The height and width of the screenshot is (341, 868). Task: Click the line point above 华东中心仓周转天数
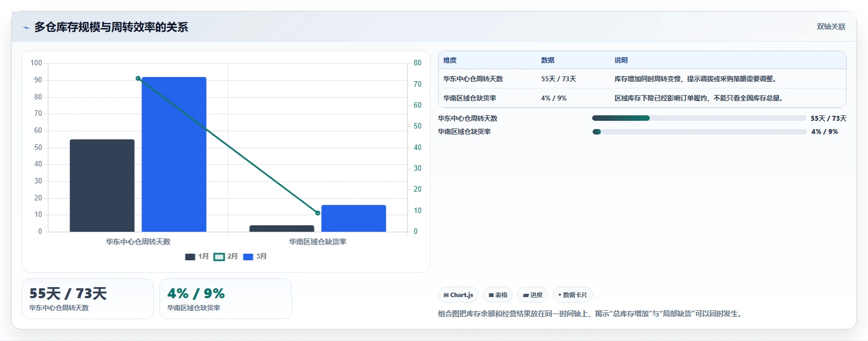pos(138,79)
